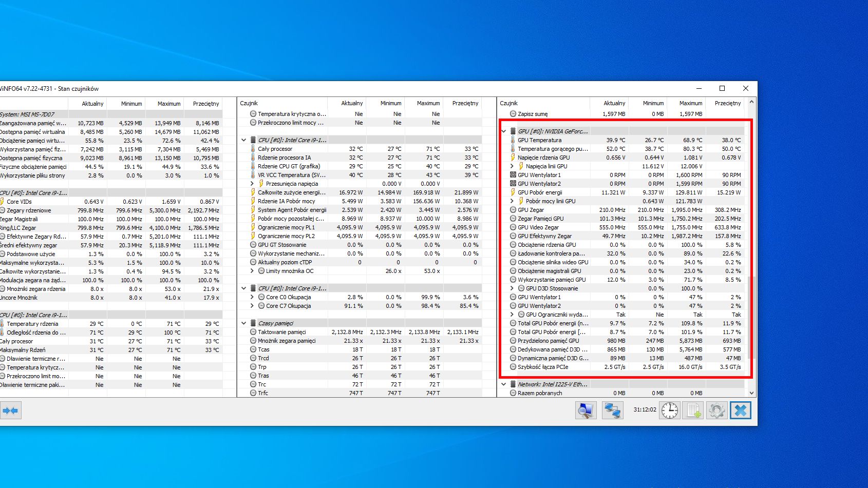Click the circle icon beside Wykorzystanie pamięci GPU
Image resolution: width=868 pixels, height=488 pixels.
pos(513,280)
